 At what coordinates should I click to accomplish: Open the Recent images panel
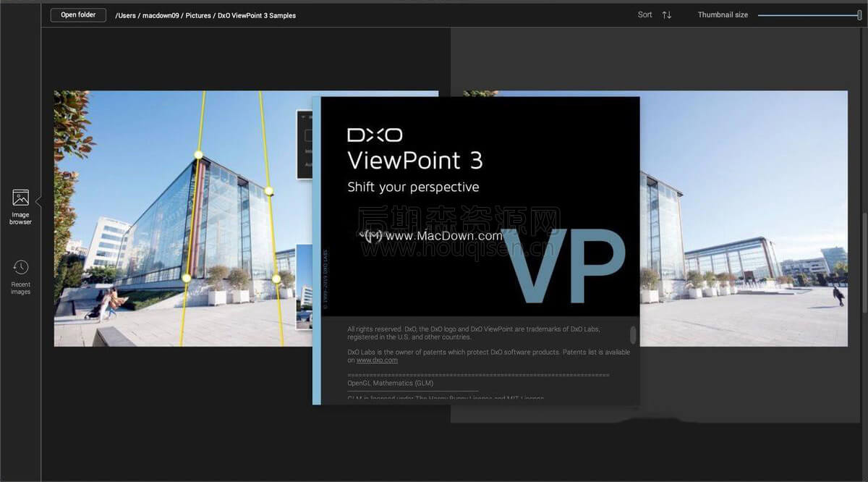(x=20, y=277)
